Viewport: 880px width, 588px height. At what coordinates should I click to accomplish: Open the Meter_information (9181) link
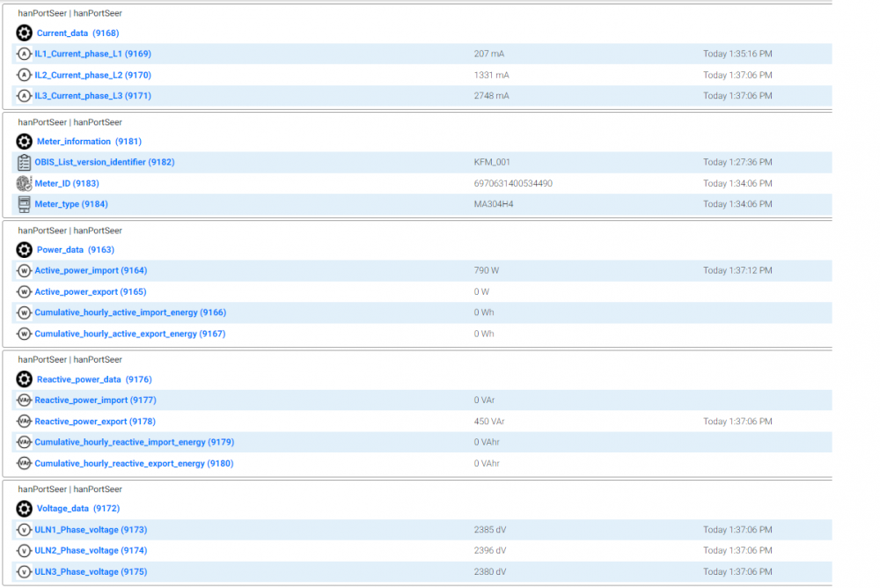tap(88, 142)
